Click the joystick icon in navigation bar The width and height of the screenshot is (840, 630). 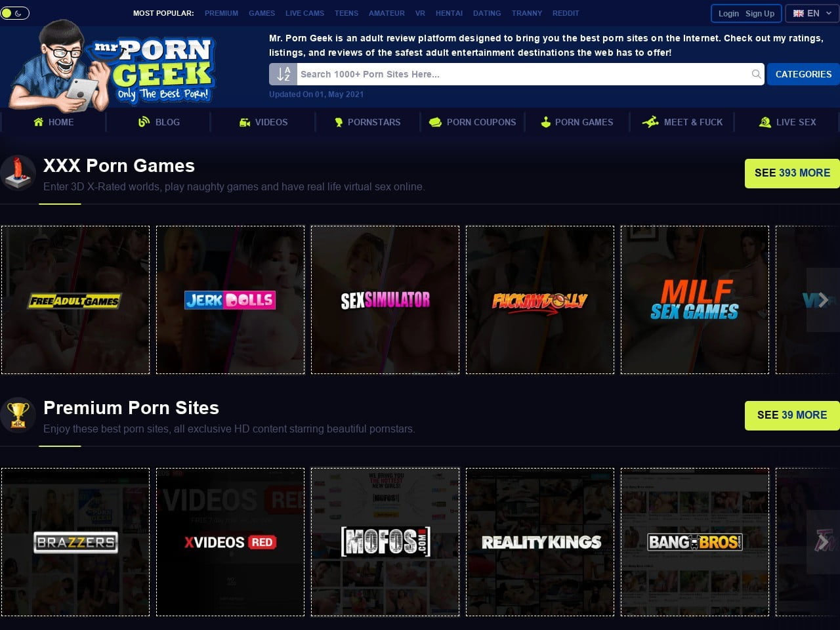pos(545,122)
